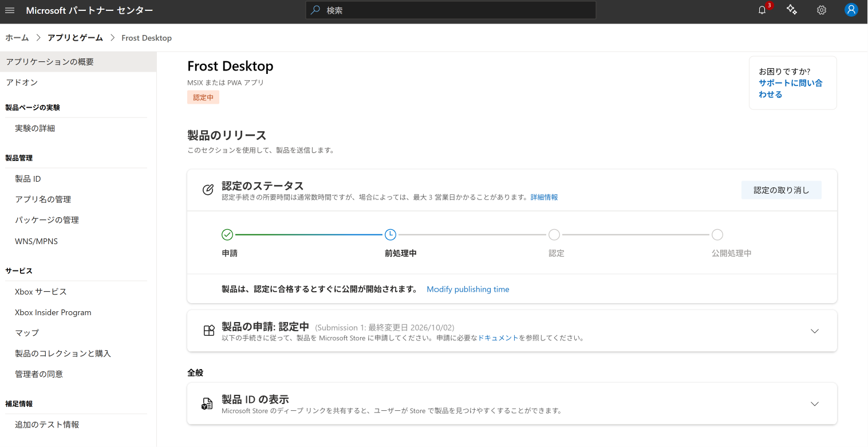Click サポートに問い合わせる link

pyautogui.click(x=790, y=89)
